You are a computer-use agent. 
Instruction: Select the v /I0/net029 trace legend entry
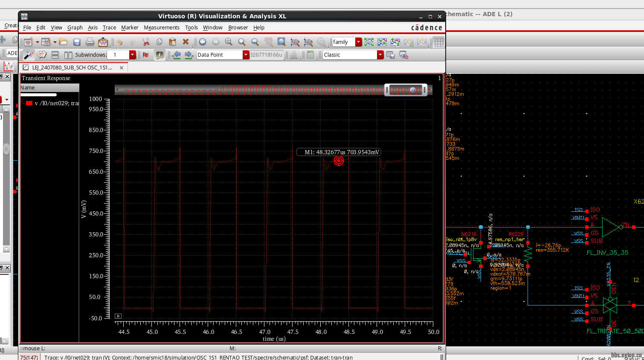(57, 103)
